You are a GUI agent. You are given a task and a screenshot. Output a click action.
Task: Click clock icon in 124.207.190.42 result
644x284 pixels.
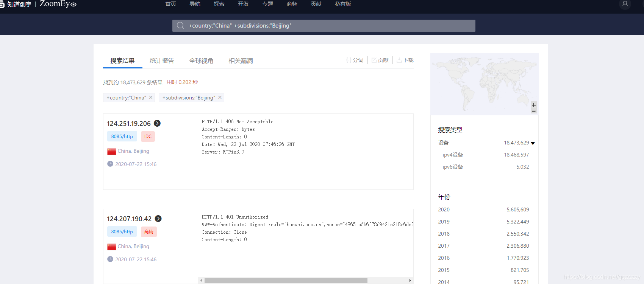(110, 259)
